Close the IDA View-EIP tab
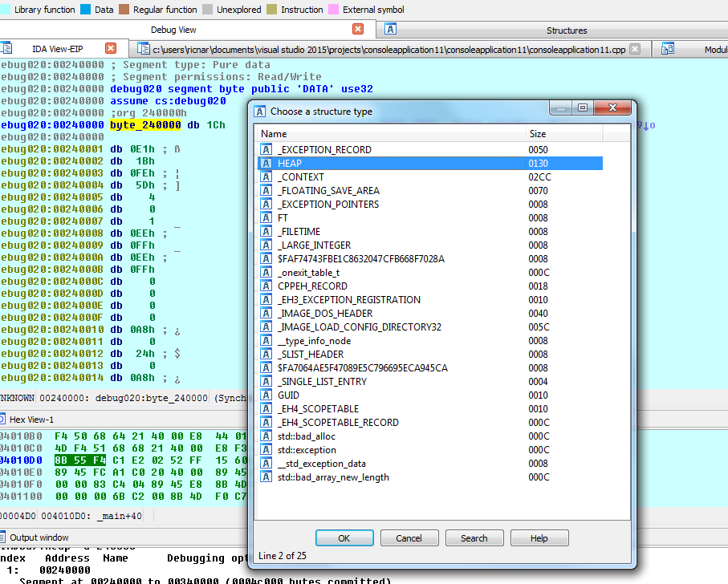Screen dimensions: 728x584 111,49
